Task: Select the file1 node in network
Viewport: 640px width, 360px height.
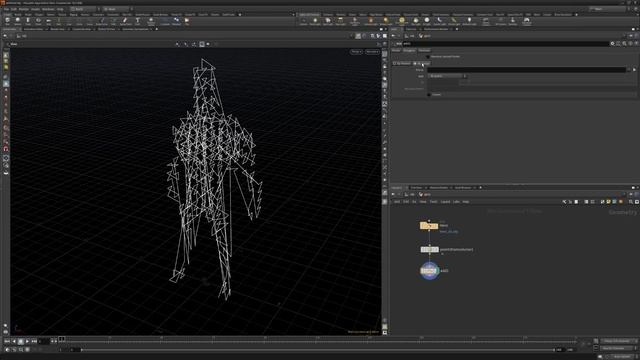Action: coord(429,225)
